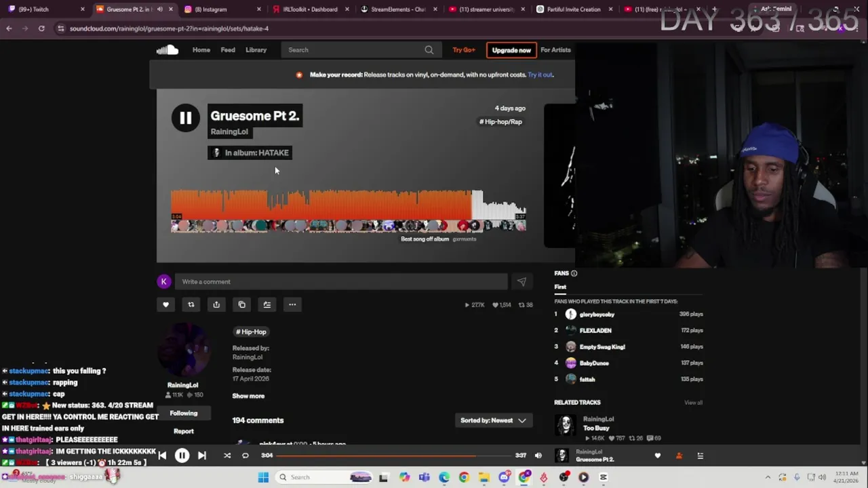Skip to previous track in player bar
This screenshot has width=868, height=488.
click(163, 455)
